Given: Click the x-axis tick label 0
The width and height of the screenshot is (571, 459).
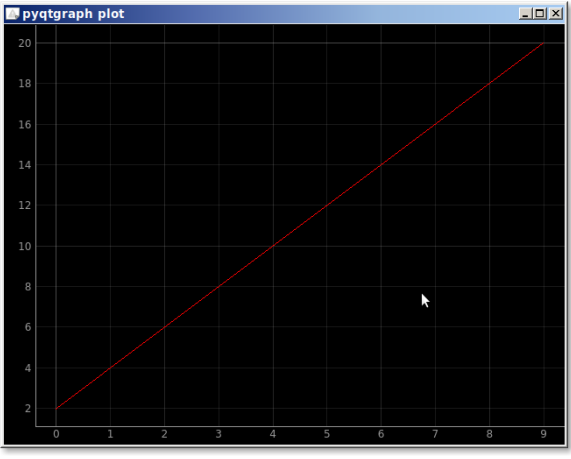Looking at the screenshot, I should click(56, 434).
